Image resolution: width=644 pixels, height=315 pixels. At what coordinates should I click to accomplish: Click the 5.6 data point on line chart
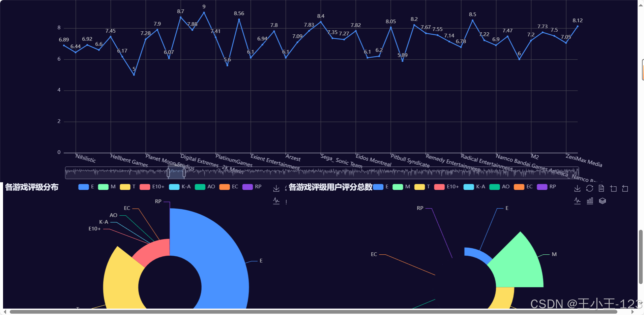pyautogui.click(x=227, y=65)
